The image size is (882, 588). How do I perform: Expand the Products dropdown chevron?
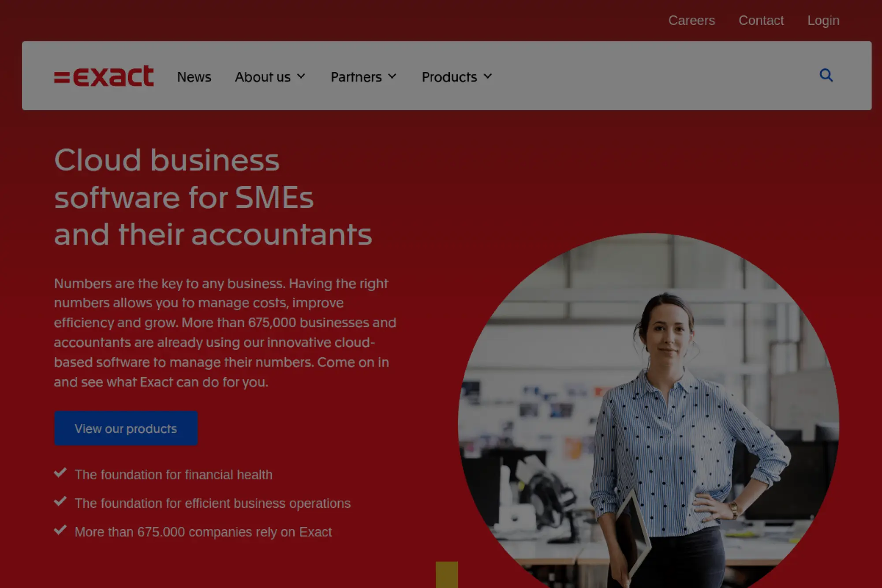488,76
